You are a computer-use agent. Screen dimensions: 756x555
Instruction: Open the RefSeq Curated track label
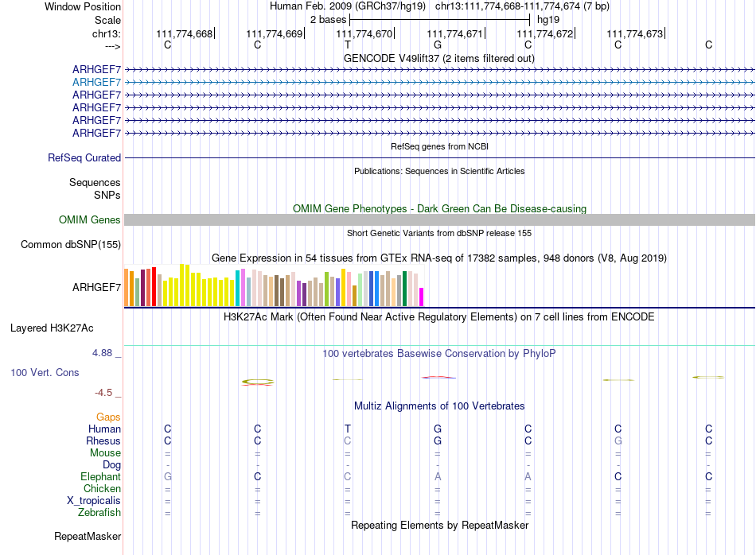[84, 158]
